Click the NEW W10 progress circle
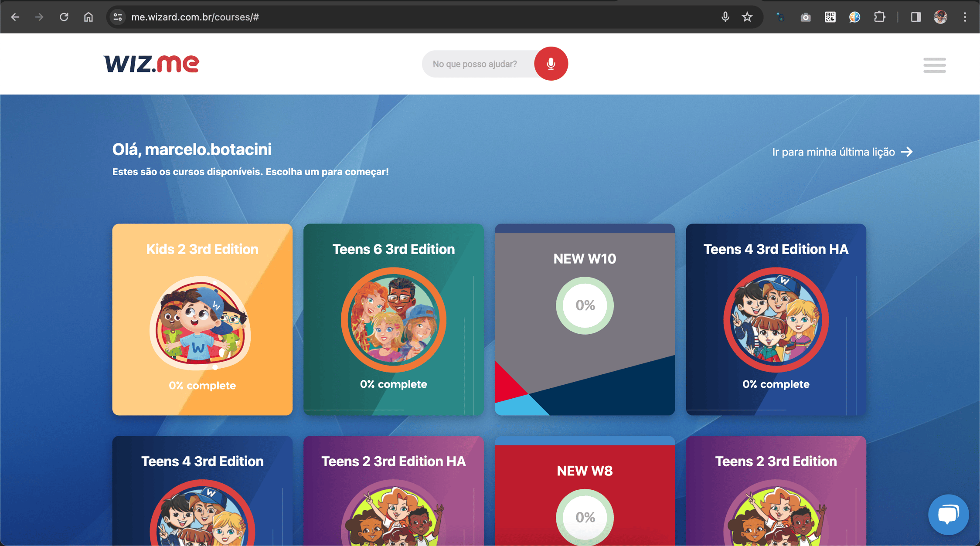 coord(585,305)
